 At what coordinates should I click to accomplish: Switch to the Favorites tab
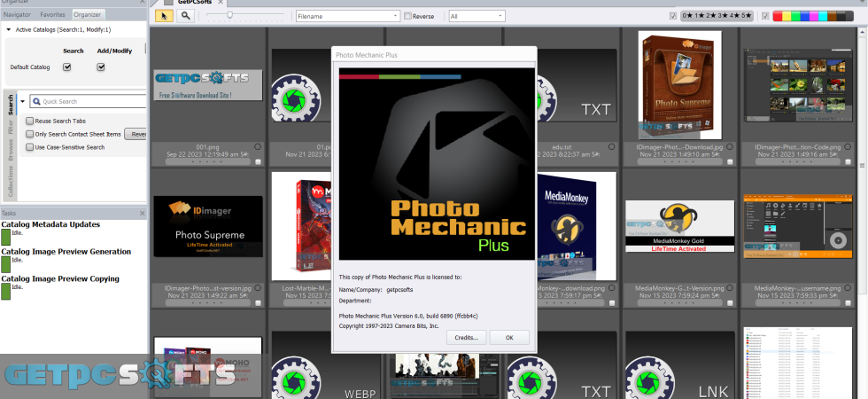click(x=53, y=14)
